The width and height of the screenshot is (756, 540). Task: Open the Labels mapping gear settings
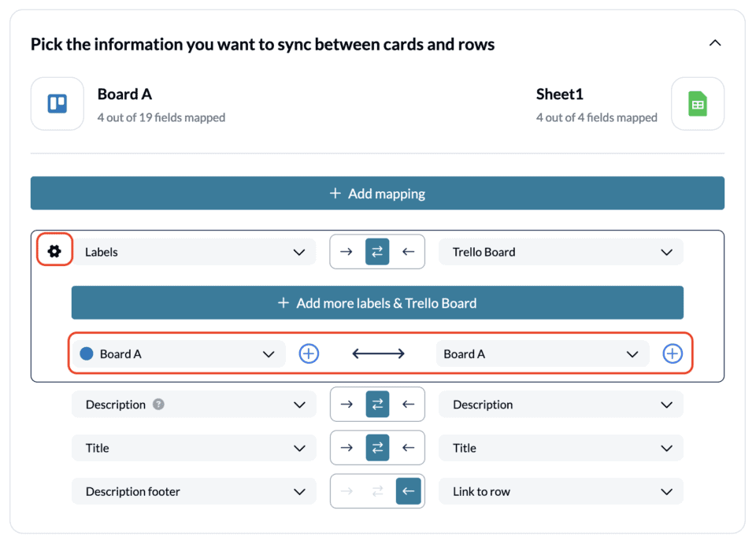click(x=54, y=251)
